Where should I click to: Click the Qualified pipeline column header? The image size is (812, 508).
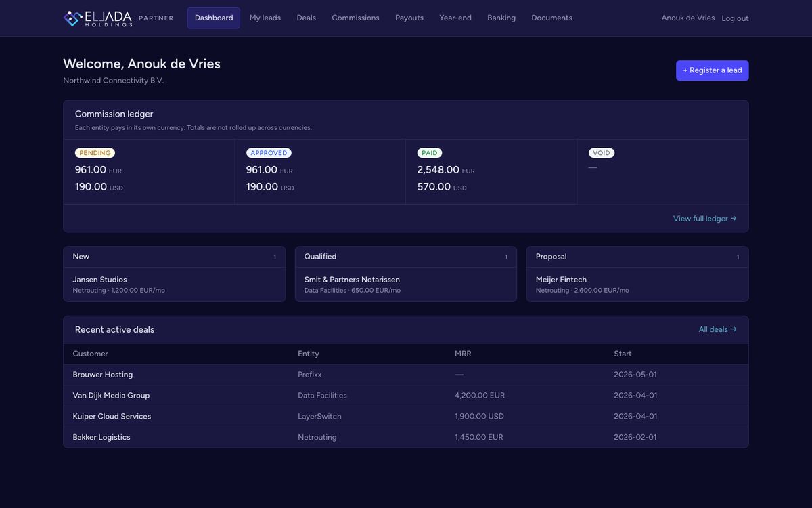coord(406,257)
